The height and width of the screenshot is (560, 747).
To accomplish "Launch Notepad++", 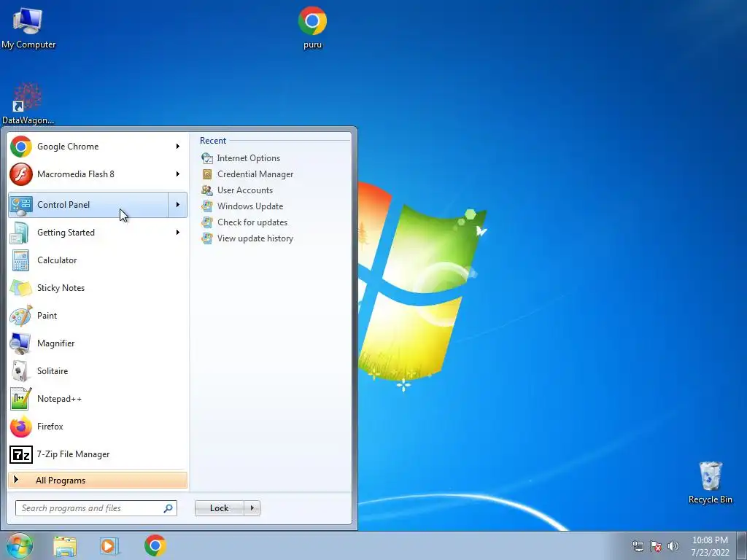I will 98,399.
